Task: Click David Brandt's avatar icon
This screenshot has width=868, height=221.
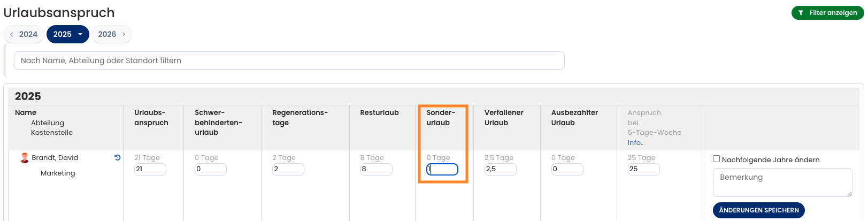Action: (x=25, y=158)
